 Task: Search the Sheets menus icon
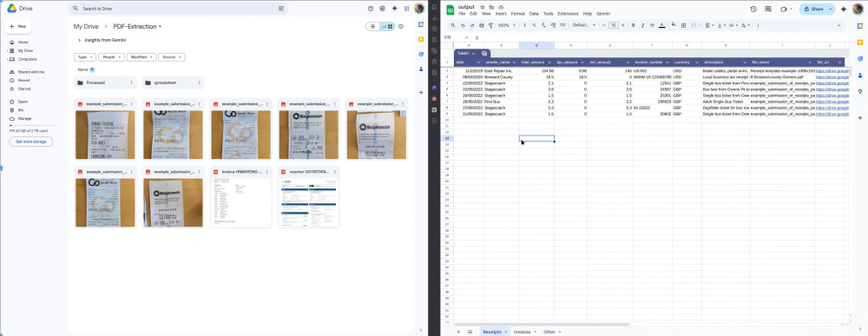[x=453, y=25]
